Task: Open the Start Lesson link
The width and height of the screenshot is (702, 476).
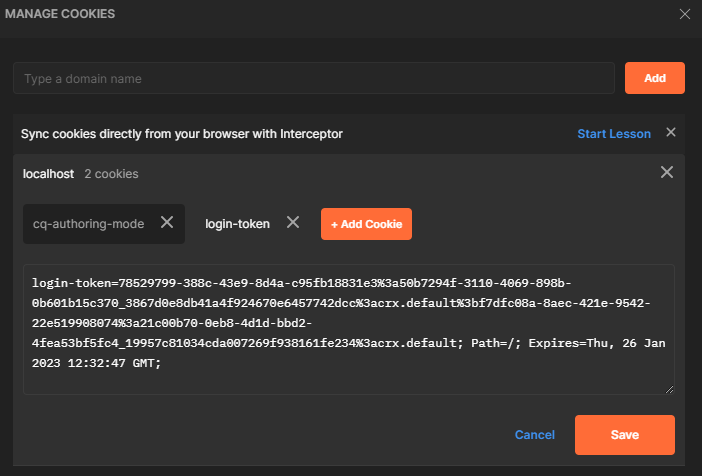Action: click(x=613, y=134)
